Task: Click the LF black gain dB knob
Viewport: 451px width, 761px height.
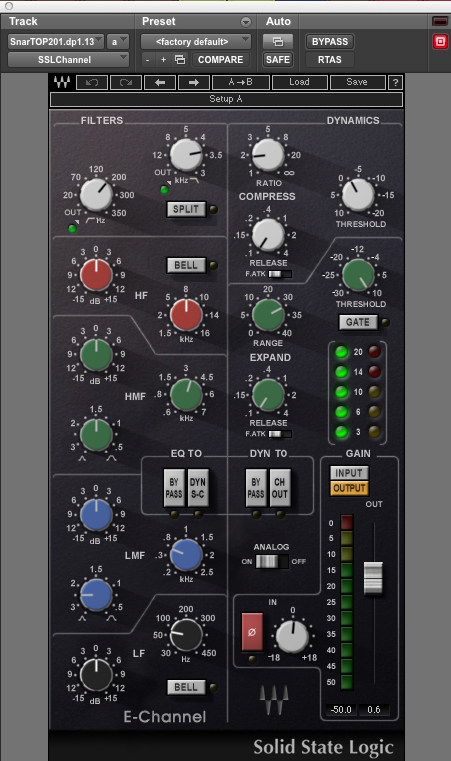Action: pos(96,675)
